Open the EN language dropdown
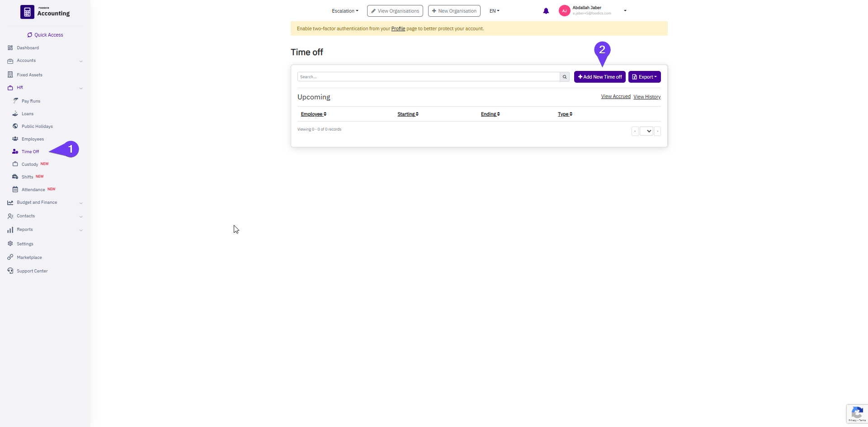 [x=494, y=11]
